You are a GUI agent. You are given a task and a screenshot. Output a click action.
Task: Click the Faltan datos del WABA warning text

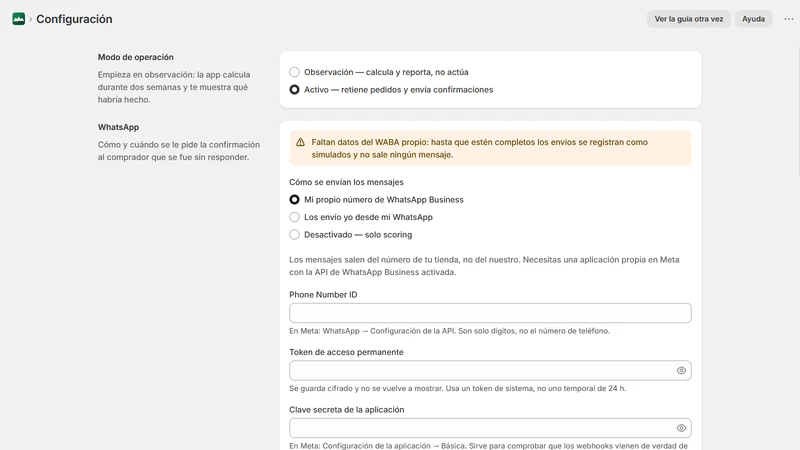pyautogui.click(x=480, y=148)
